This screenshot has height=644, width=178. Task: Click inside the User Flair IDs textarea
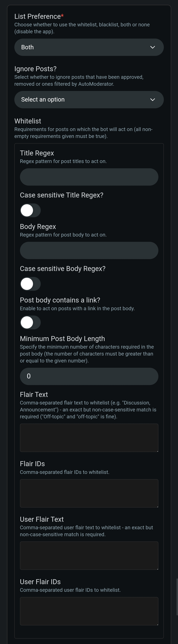(89, 611)
